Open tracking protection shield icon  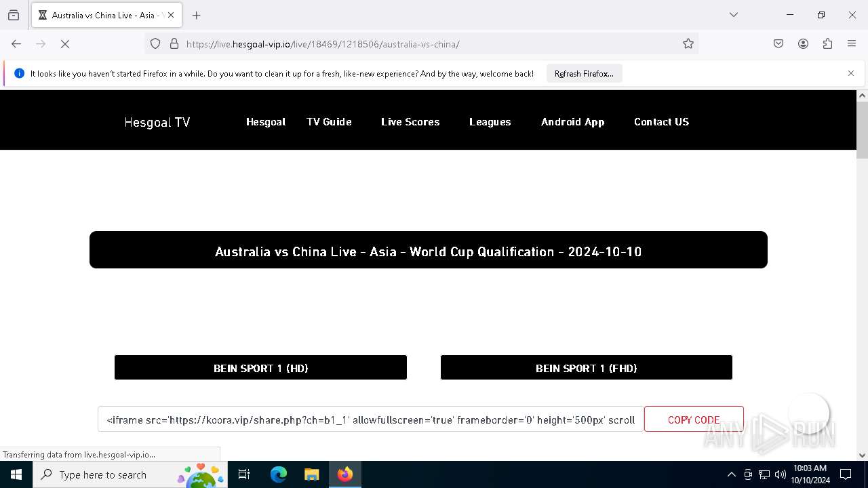155,43
